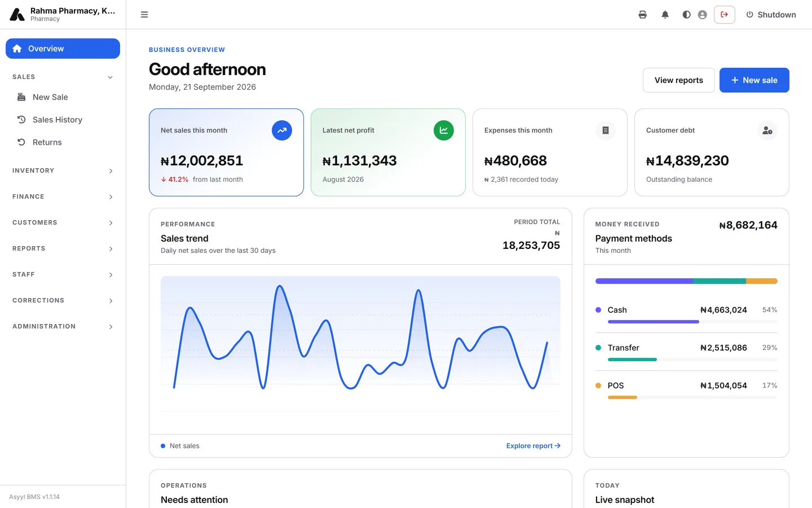Viewport: 812px width, 508px height.
Task: Click the Explore report link
Action: coord(533,446)
